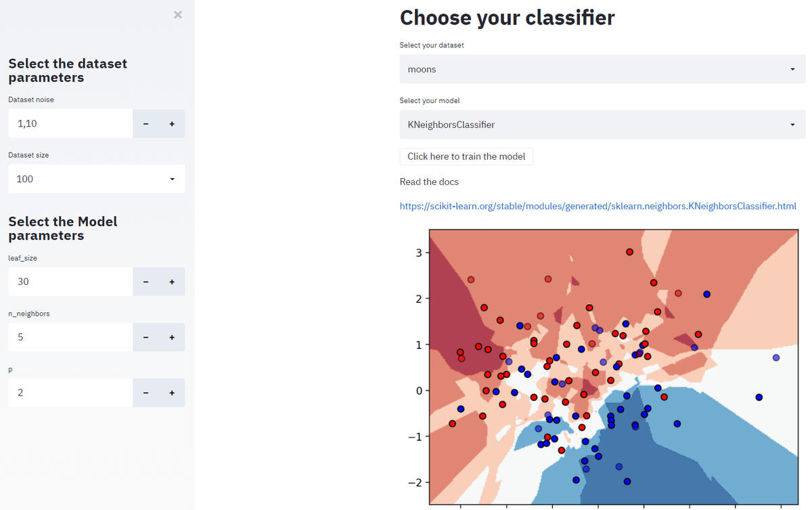Viewport: 812px width, 510px height.
Task: Increase leaf_size with plus button
Action: (172, 282)
